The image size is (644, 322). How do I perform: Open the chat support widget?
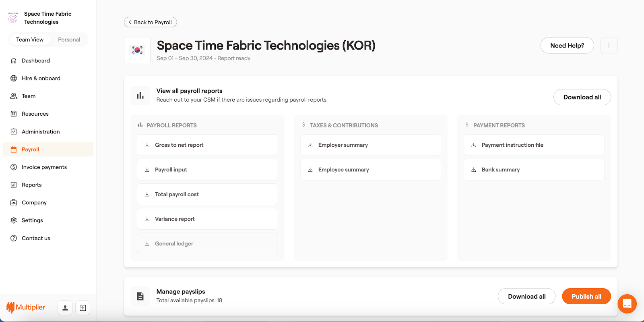click(x=627, y=304)
